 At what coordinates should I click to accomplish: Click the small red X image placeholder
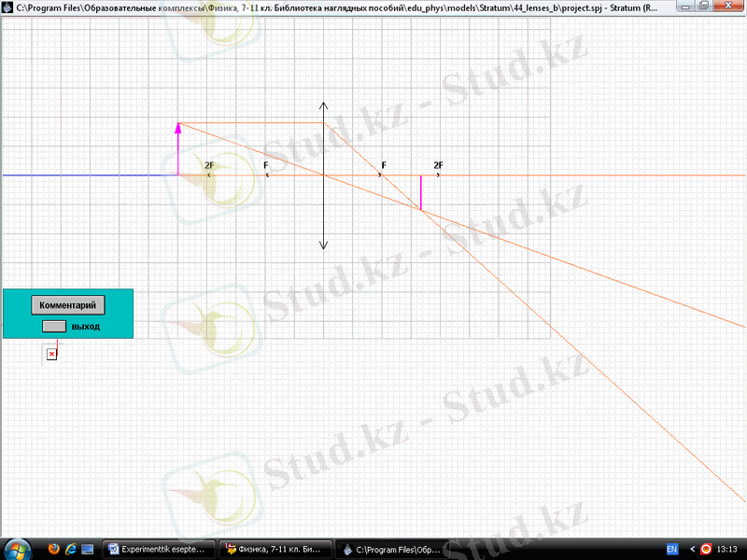(x=51, y=354)
